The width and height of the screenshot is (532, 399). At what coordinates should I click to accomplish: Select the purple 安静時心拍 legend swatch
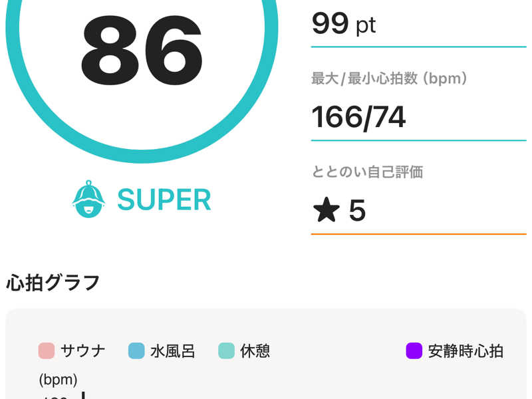click(414, 350)
